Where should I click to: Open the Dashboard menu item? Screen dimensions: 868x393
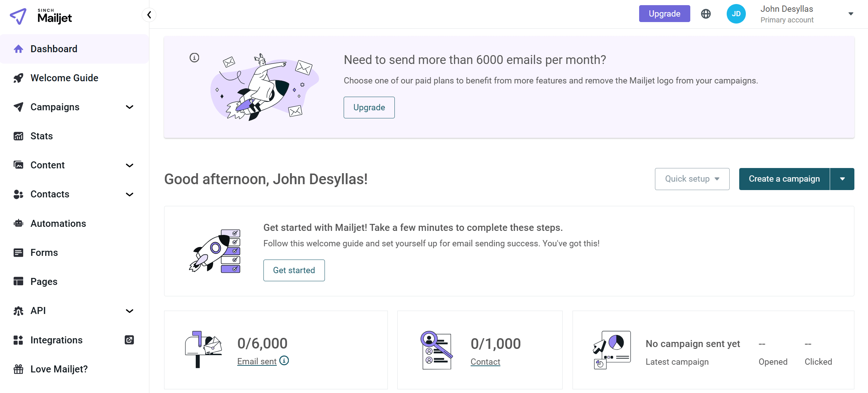tap(54, 49)
